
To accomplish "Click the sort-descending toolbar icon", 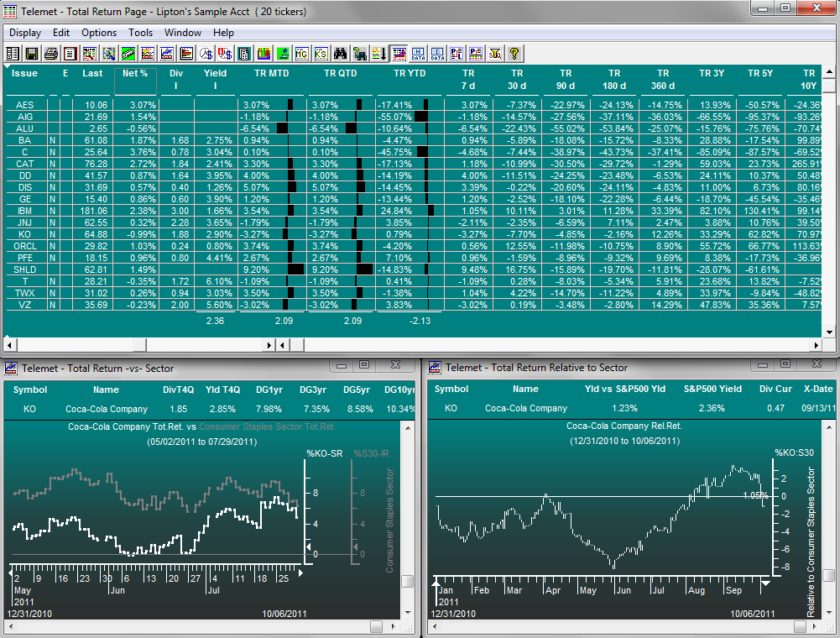I will point(380,53).
